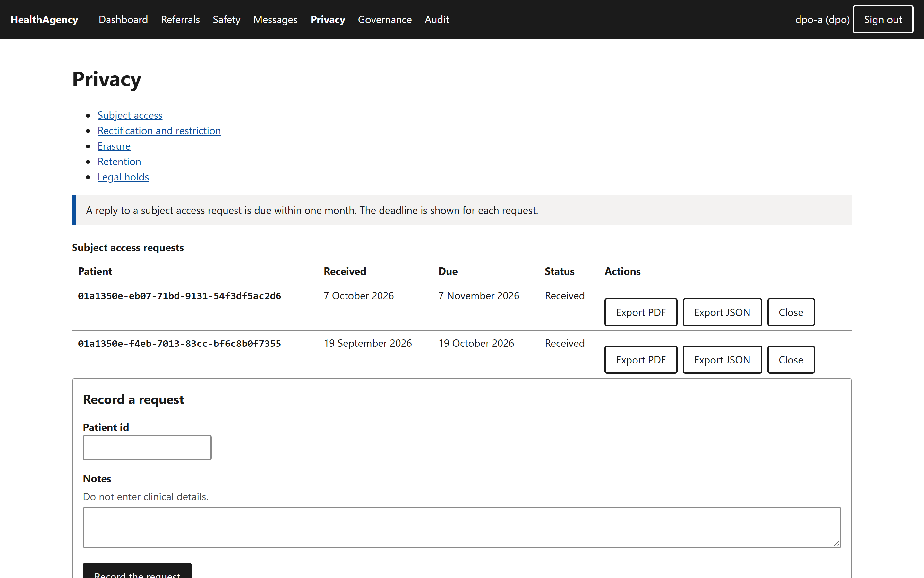
Task: Click the Status column header
Action: (x=559, y=271)
